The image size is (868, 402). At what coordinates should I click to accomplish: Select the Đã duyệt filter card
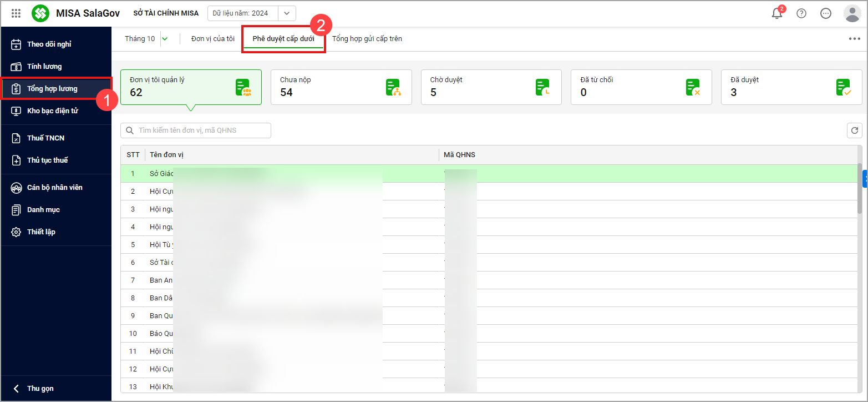(791, 87)
